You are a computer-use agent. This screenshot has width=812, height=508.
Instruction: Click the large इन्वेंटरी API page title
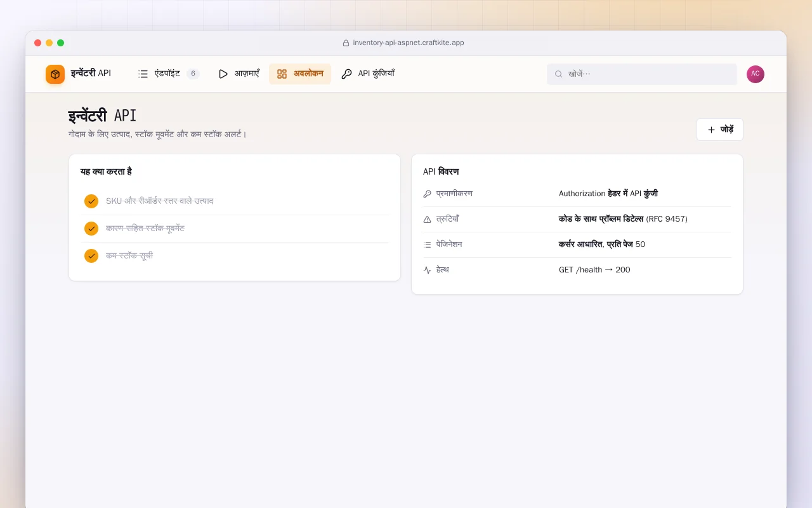102,116
